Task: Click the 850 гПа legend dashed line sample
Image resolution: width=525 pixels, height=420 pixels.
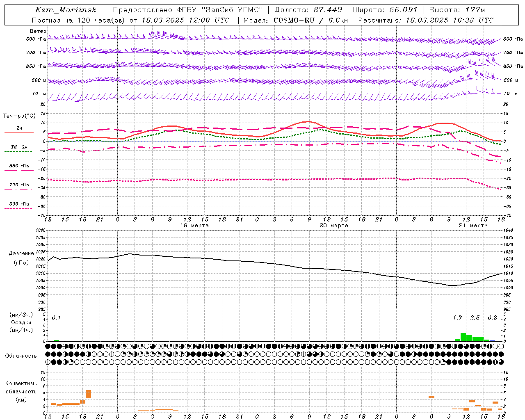Action: click(x=19, y=170)
